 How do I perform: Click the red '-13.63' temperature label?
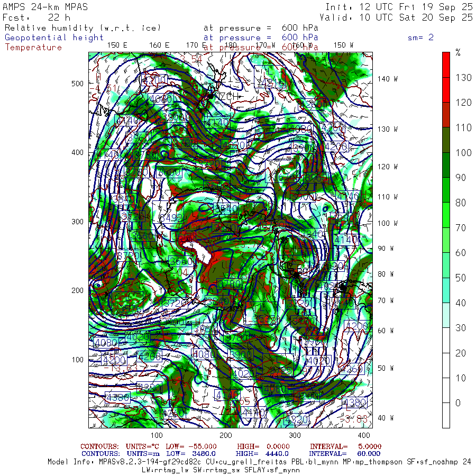(121, 368)
